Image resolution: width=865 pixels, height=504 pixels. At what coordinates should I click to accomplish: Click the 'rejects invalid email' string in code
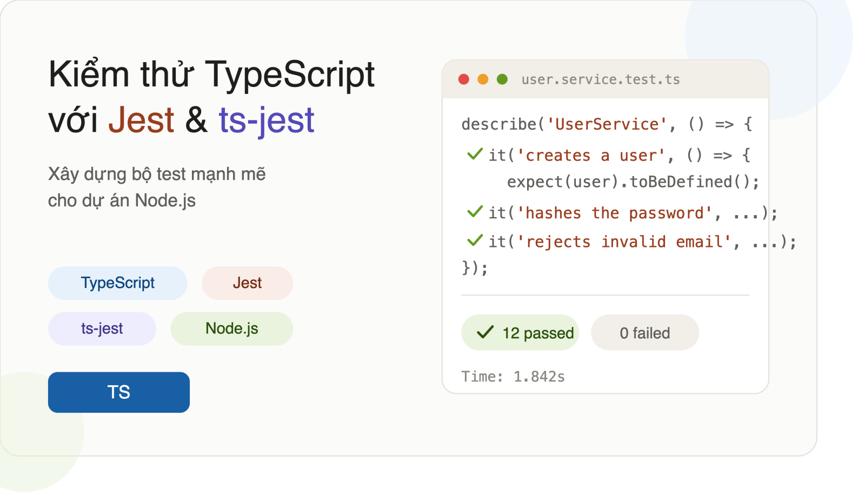point(624,241)
